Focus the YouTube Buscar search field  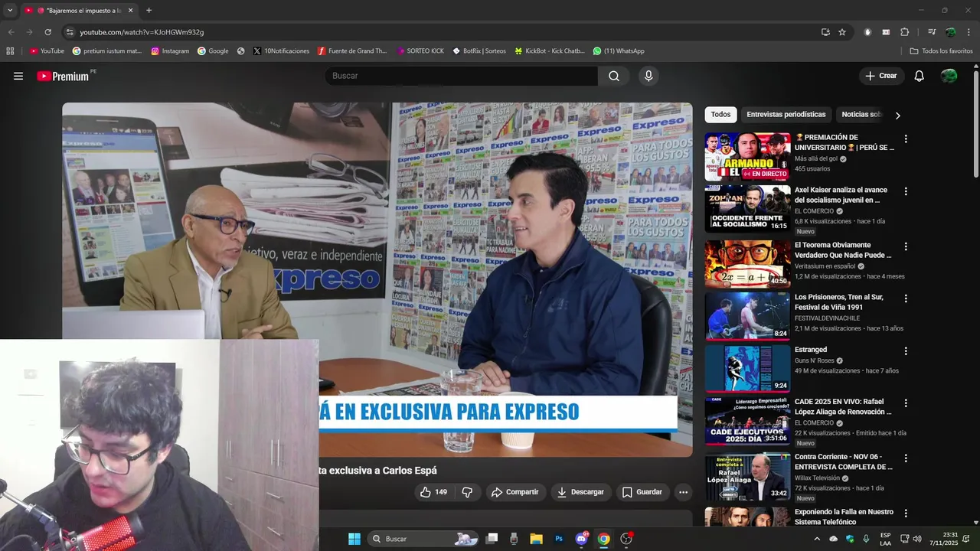[461, 76]
